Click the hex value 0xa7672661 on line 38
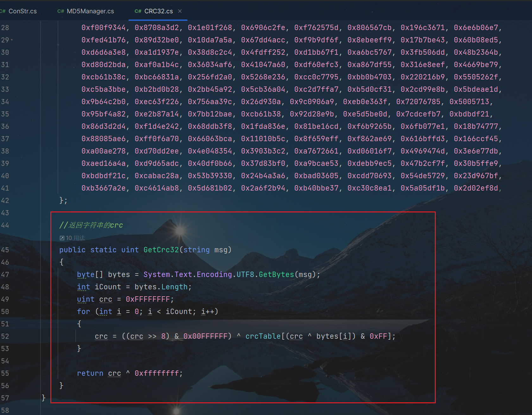This screenshot has height=415, width=532. click(316, 151)
